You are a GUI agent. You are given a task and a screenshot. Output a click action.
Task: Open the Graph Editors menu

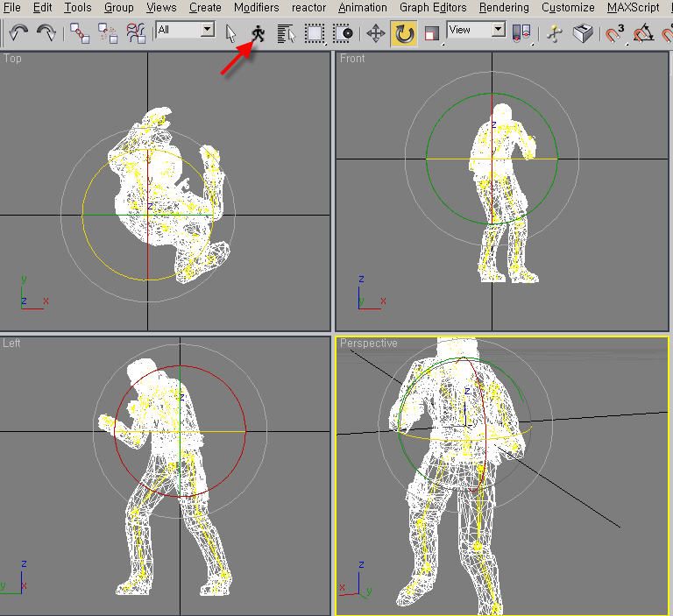pyautogui.click(x=433, y=7)
